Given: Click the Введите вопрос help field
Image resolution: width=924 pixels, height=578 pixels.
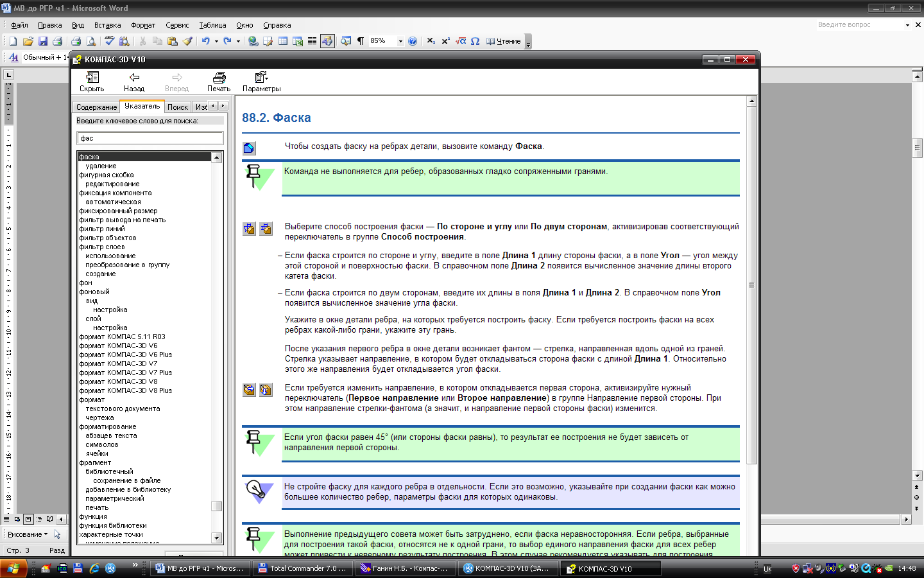Looking at the screenshot, I should (859, 24).
